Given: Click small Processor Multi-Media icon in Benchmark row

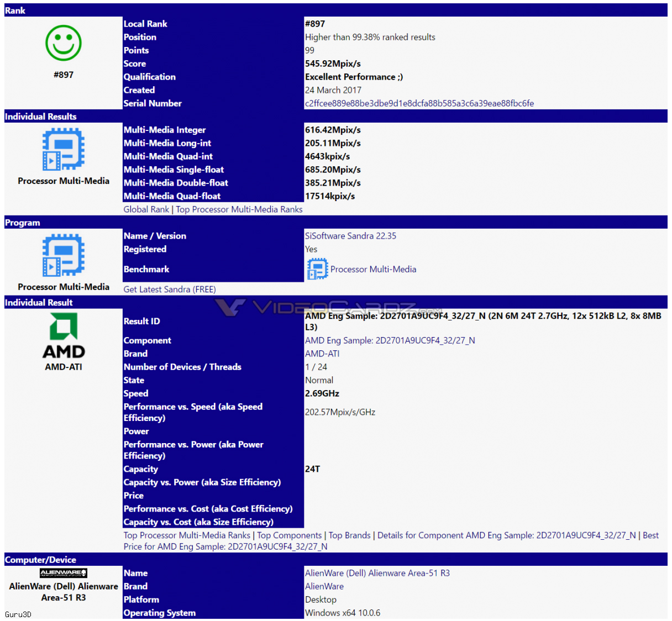Looking at the screenshot, I should 317,269.
